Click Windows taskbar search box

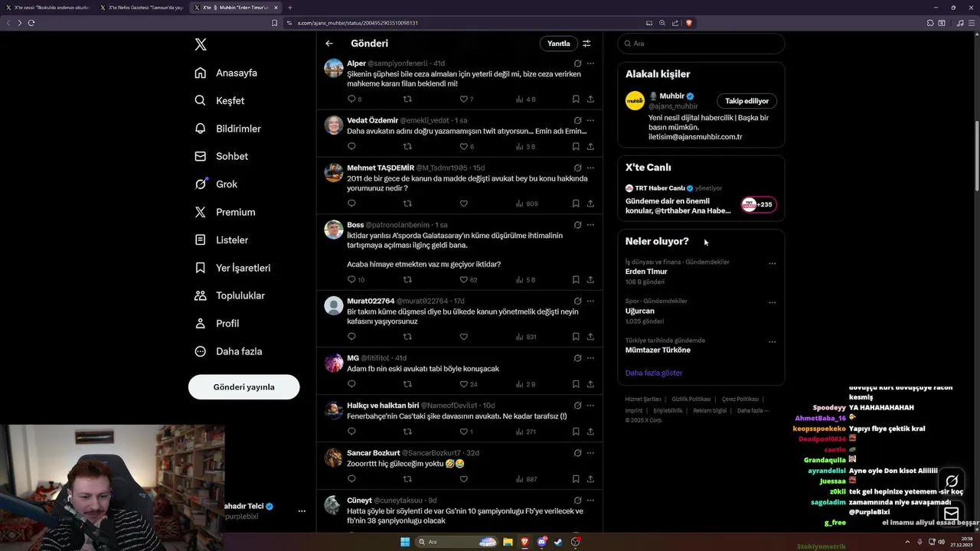pyautogui.click(x=456, y=542)
